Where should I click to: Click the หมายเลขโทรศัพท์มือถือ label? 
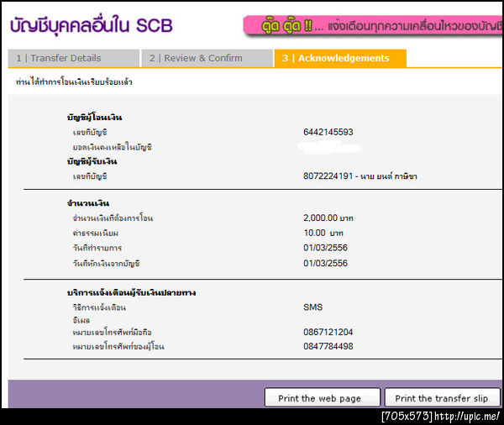tap(113, 332)
